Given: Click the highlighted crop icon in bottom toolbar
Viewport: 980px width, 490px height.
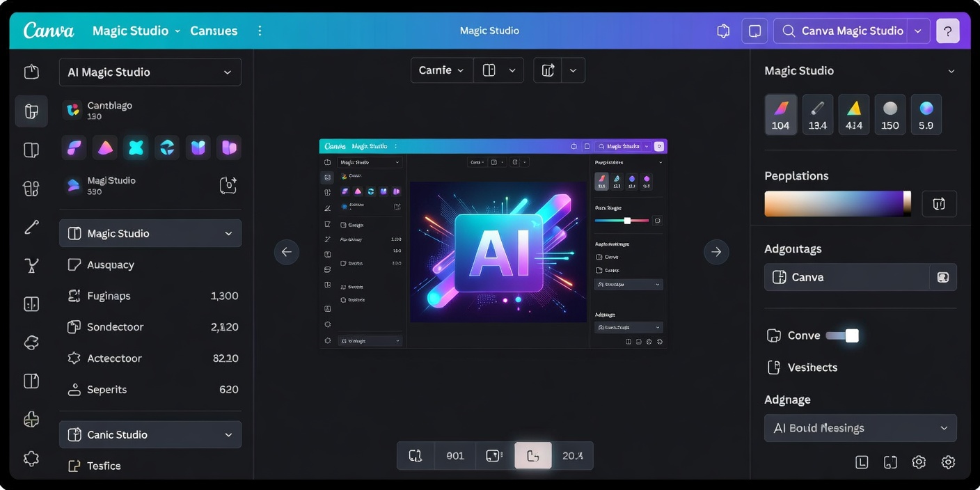Looking at the screenshot, I should [x=533, y=456].
